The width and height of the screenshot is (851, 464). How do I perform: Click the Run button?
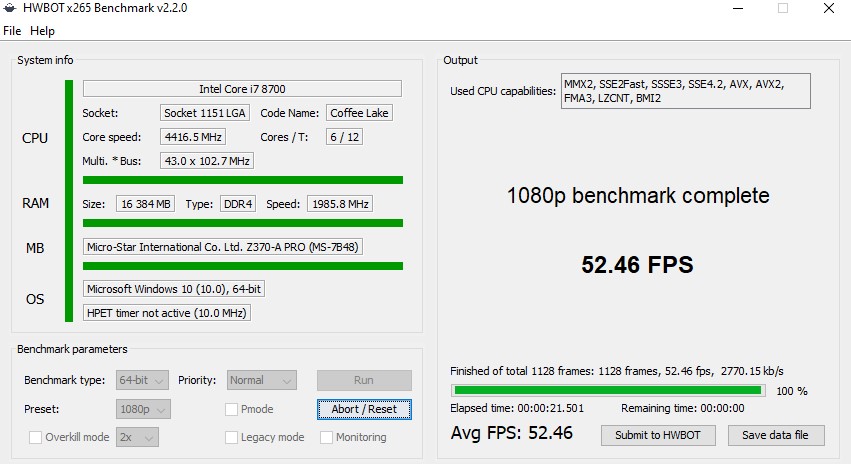point(364,380)
